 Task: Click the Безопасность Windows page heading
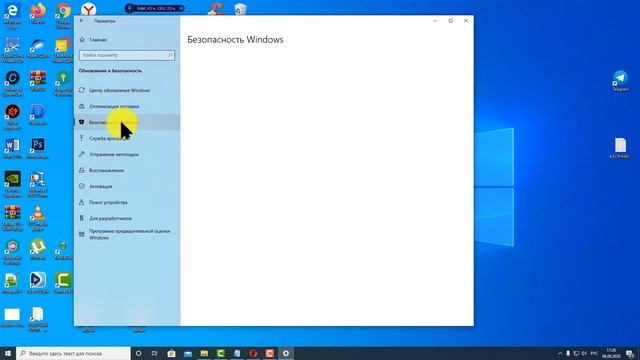(235, 40)
